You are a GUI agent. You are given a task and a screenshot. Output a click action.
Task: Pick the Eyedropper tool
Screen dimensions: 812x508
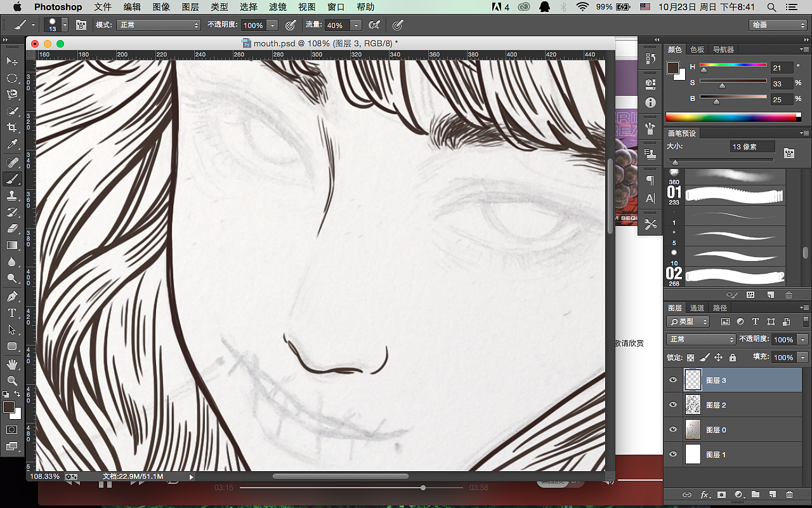point(12,145)
